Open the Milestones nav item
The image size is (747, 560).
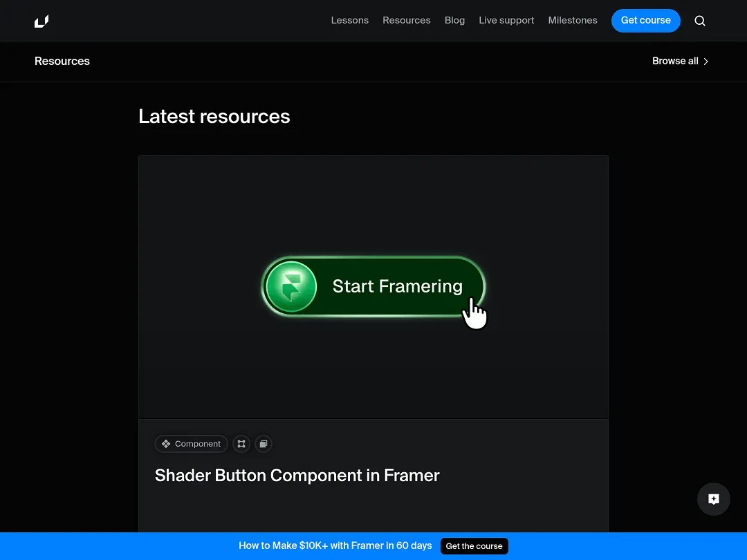pyautogui.click(x=573, y=21)
